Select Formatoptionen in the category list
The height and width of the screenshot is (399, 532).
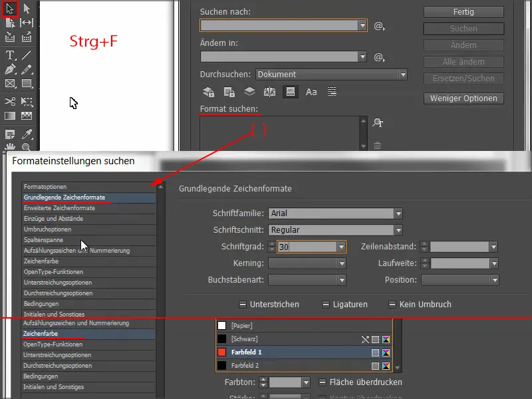tap(89, 187)
